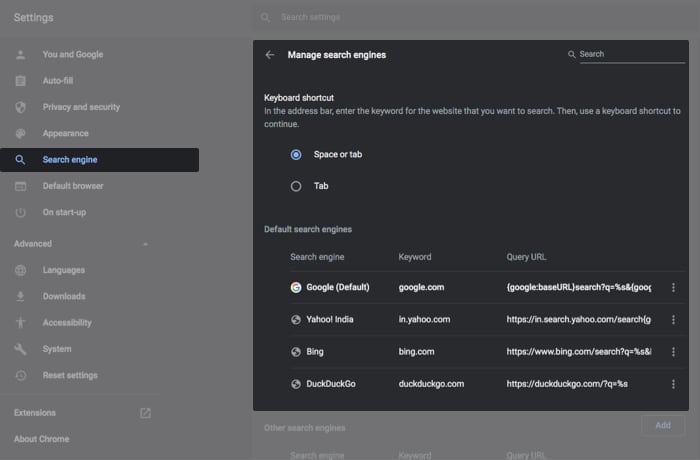Open Downloads settings
The width and height of the screenshot is (700, 460).
(x=64, y=296)
